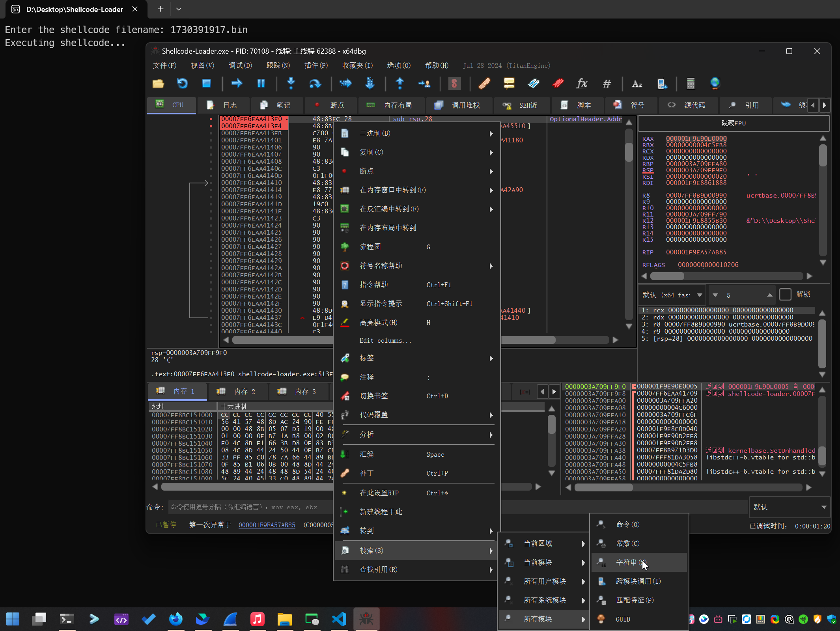
Task: Open variables hash icon
Action: coord(607,84)
